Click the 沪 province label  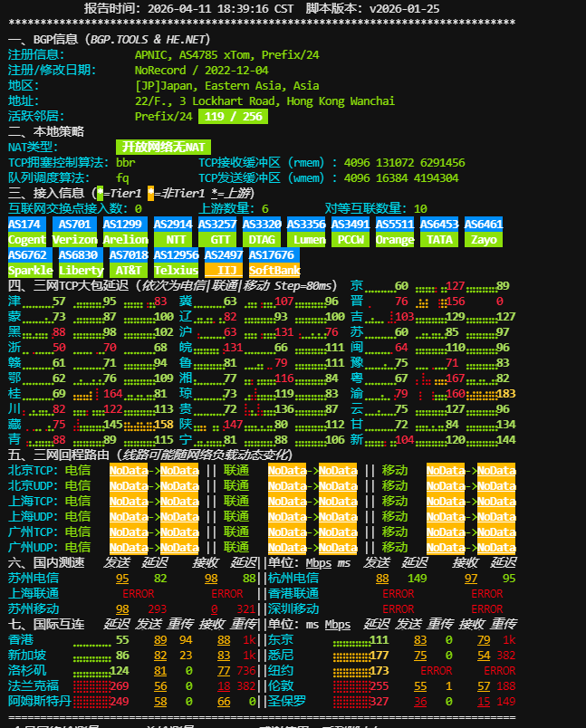pos(186,332)
